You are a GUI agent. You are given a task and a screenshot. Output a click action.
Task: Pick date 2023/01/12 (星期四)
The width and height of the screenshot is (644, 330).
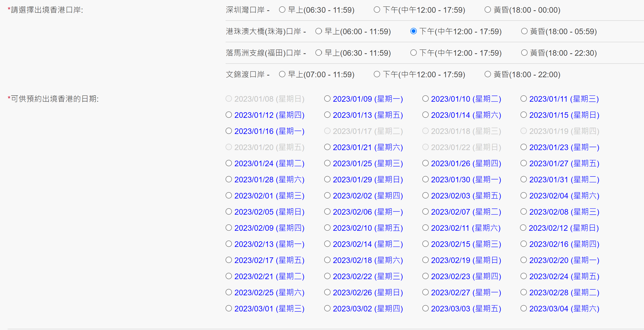coord(229,115)
